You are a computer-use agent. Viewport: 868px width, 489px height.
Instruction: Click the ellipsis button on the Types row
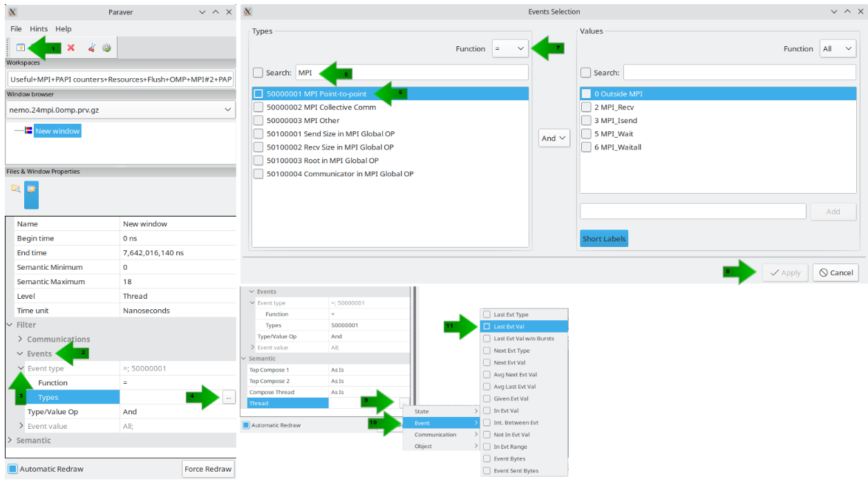229,397
